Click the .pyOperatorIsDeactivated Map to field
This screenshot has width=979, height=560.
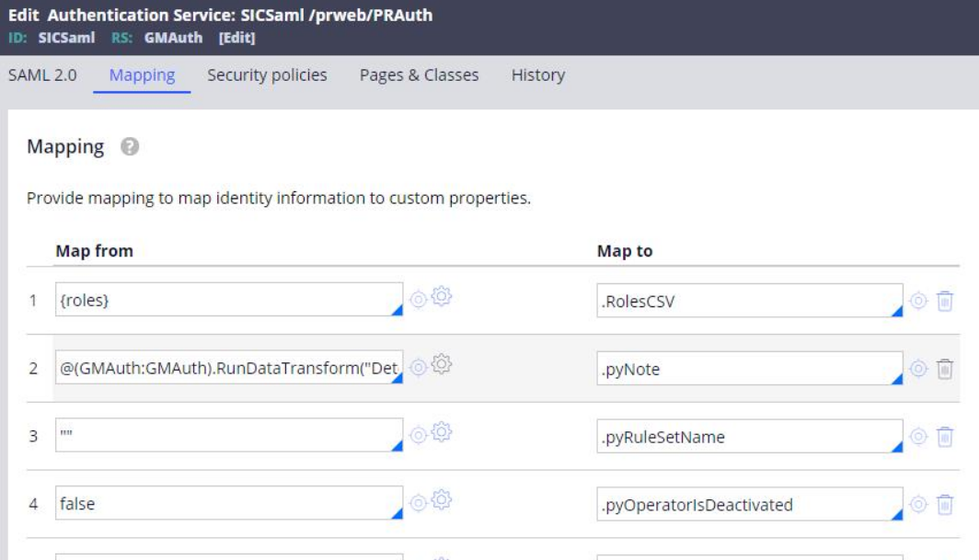click(750, 504)
